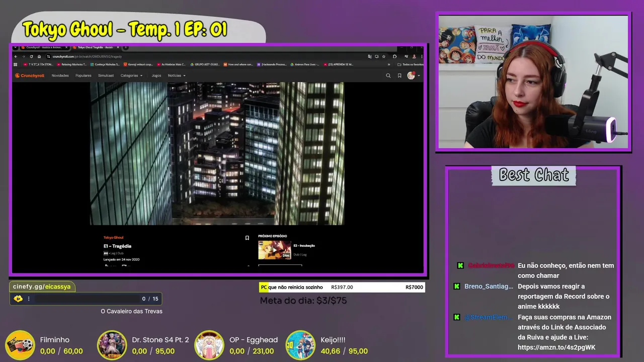This screenshot has width=644, height=362.
Task: Click the Tokyo Ghoul series title link
Action: point(113,237)
